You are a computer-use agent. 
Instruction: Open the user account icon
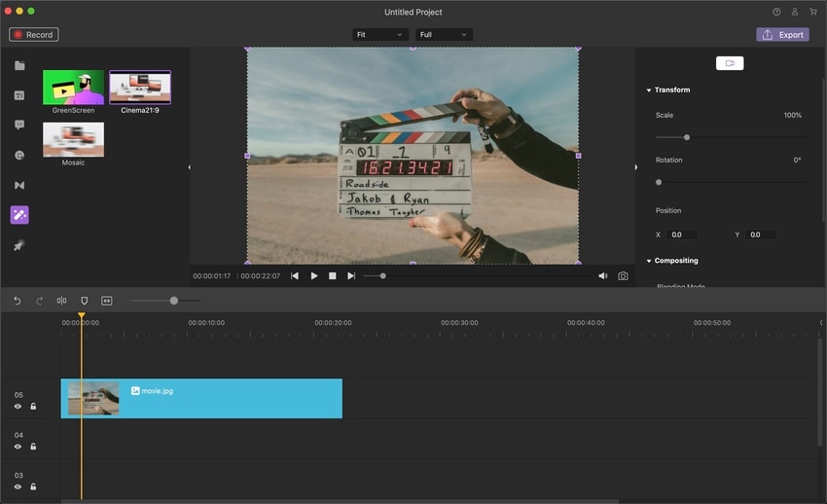(x=794, y=12)
